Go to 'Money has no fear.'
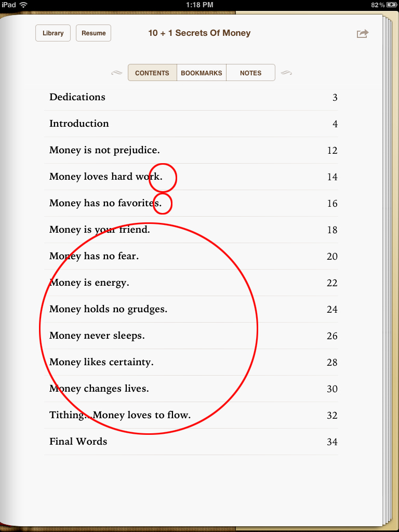The width and height of the screenshot is (399, 532). point(191,256)
